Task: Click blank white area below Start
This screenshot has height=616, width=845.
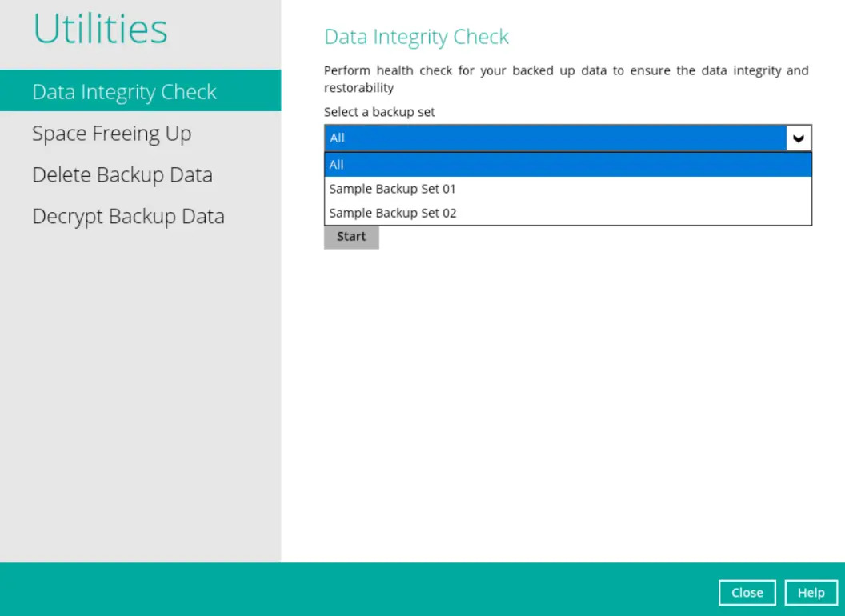Action: [x=560, y=400]
